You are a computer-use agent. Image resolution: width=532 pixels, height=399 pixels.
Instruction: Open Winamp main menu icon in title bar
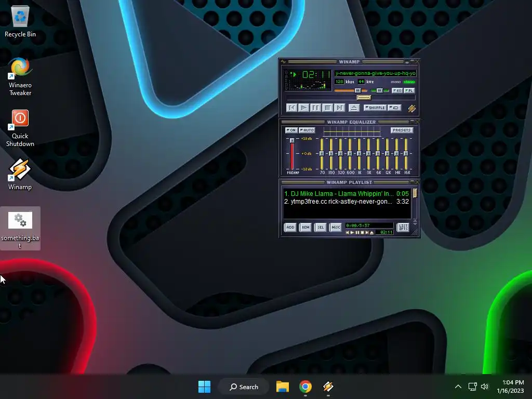[283, 62]
